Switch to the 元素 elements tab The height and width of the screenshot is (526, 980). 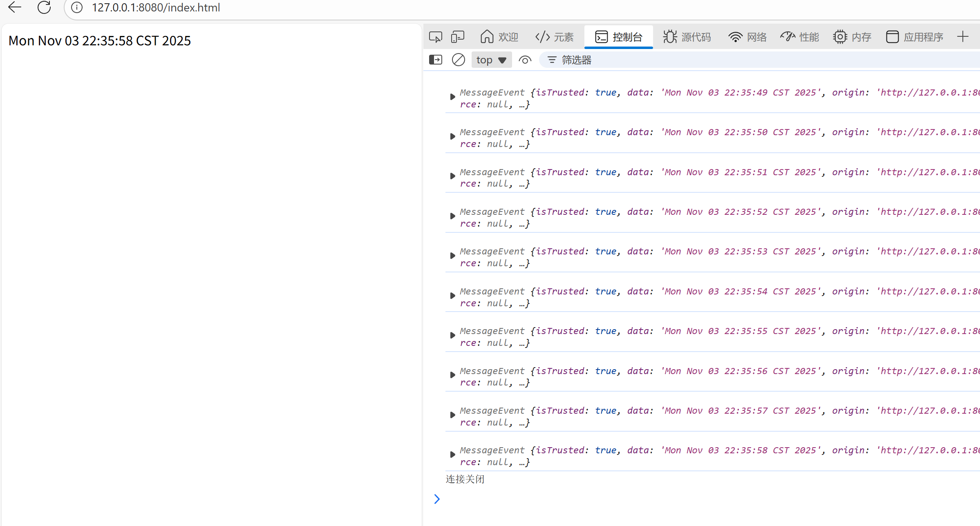[555, 37]
